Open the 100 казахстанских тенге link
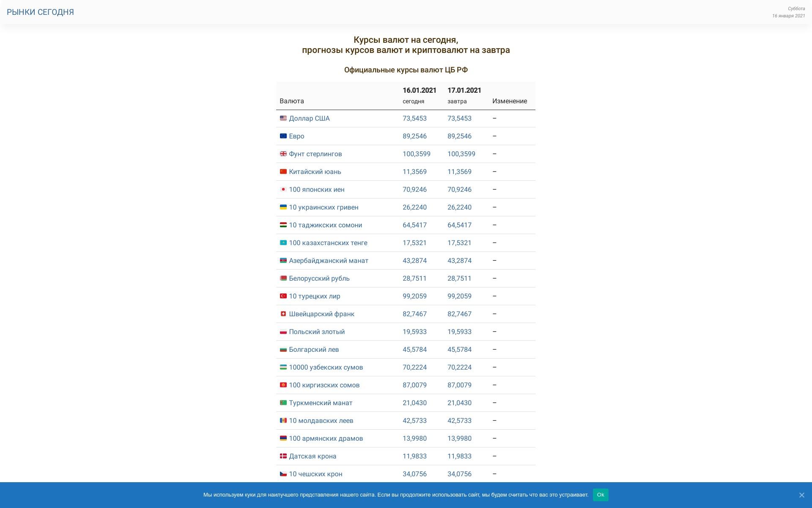 [x=328, y=243]
